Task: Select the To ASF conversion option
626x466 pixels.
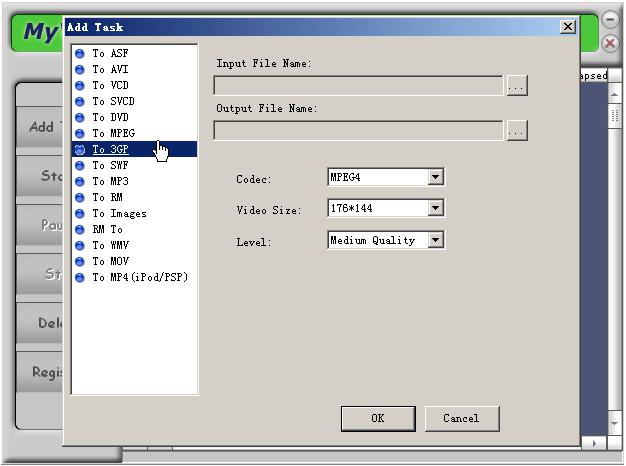Action: point(110,54)
